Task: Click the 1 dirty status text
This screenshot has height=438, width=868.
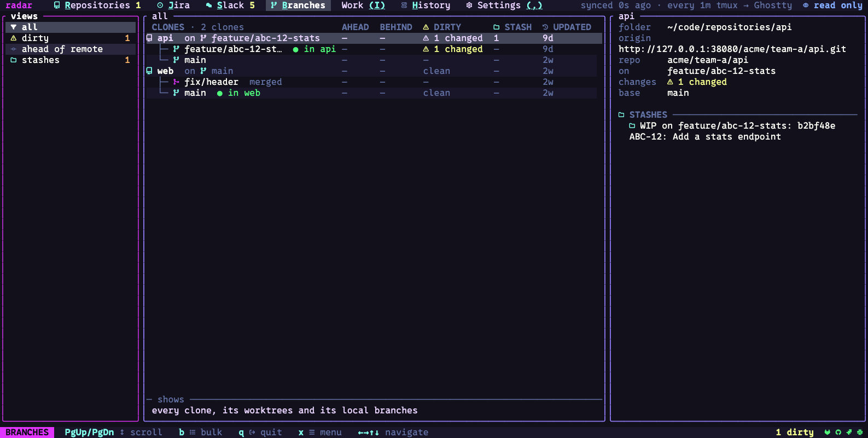Action: 795,433
